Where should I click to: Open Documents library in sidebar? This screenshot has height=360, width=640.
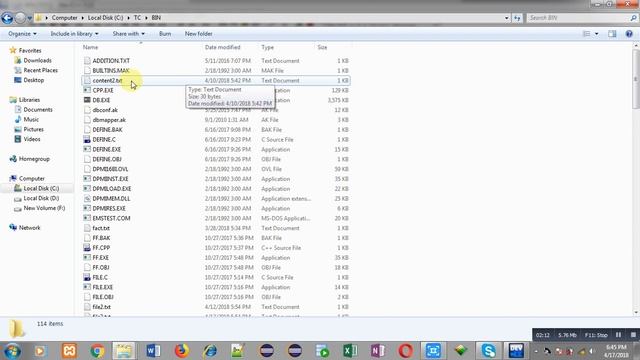38,110
